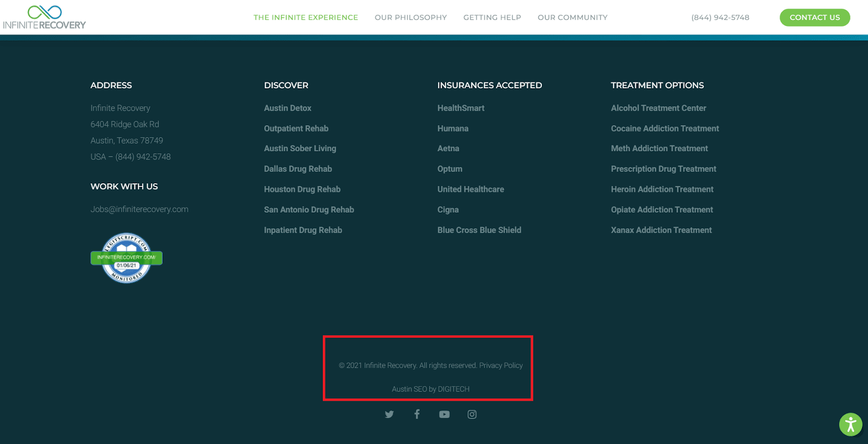Click the Treatment Options heading
This screenshot has width=868, height=444.
click(x=658, y=85)
